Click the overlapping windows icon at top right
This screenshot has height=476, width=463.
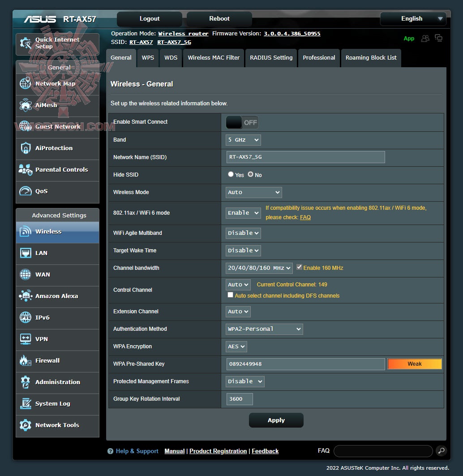pyautogui.click(x=438, y=38)
